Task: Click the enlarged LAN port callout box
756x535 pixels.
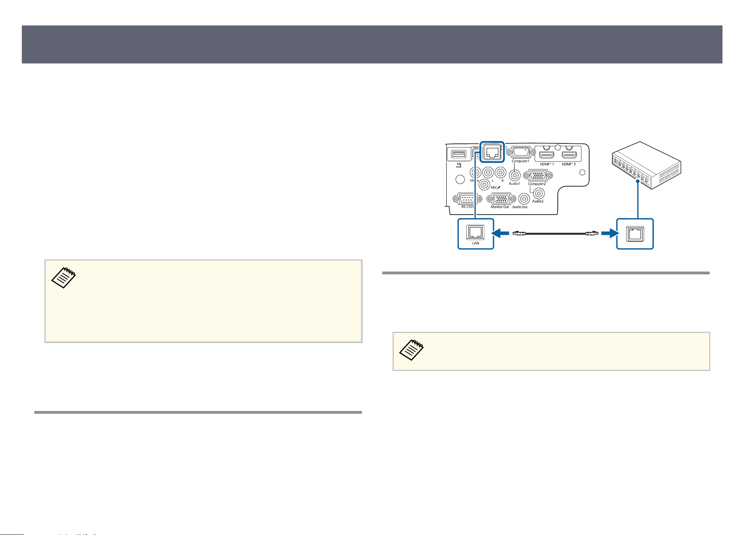Action: click(x=476, y=234)
